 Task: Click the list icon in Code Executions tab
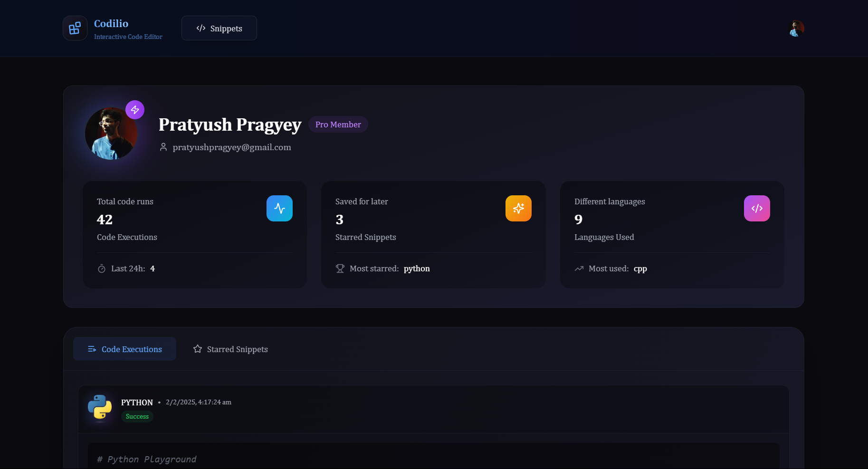click(x=91, y=349)
